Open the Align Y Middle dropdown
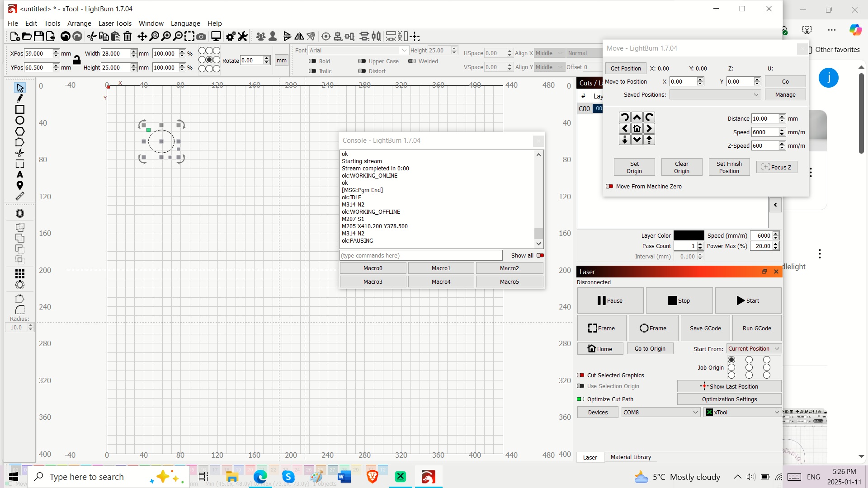The height and width of the screenshot is (488, 868). pos(549,67)
